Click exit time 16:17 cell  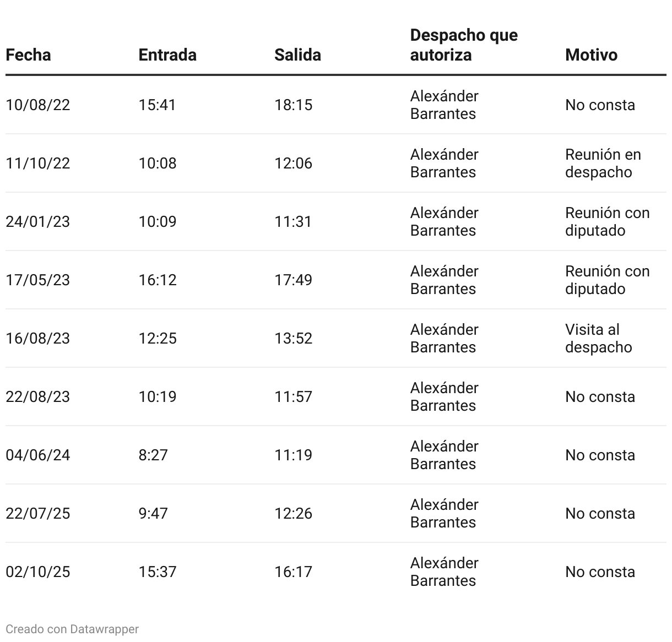pyautogui.click(x=293, y=572)
